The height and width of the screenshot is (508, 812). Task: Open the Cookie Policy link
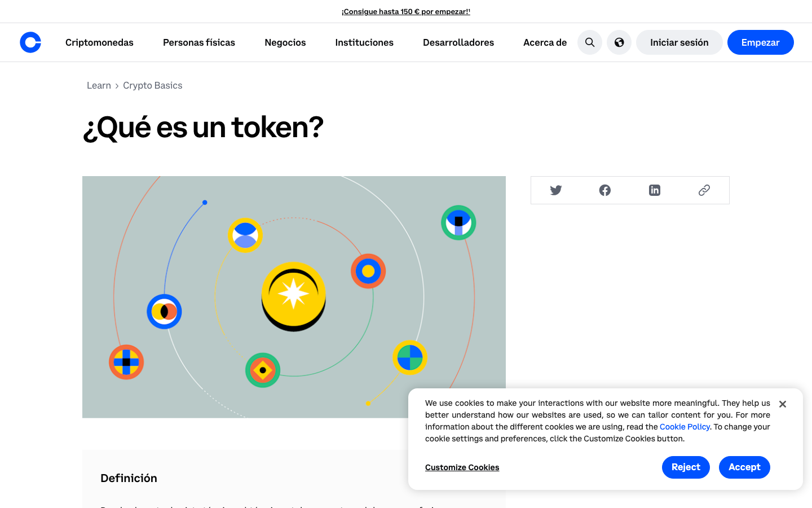[x=685, y=426]
